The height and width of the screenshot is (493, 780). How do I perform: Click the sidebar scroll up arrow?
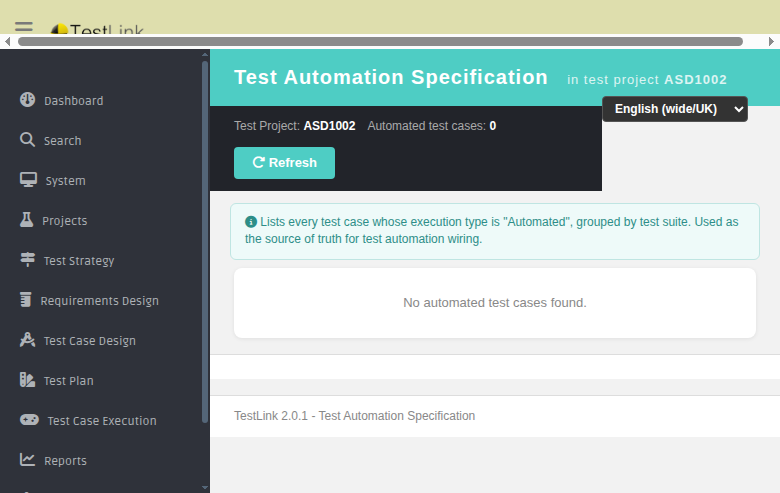click(x=205, y=54)
